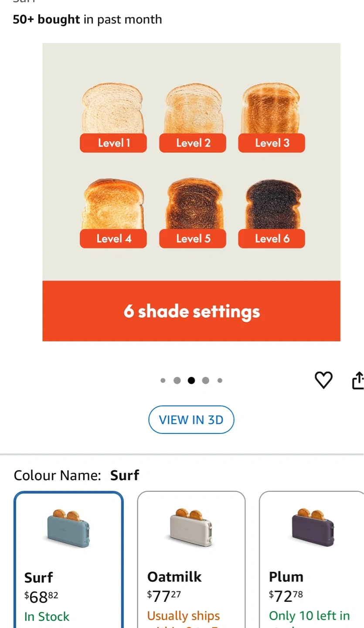This screenshot has height=628, width=364.
Task: Tap the share icon
Action: 358,380
